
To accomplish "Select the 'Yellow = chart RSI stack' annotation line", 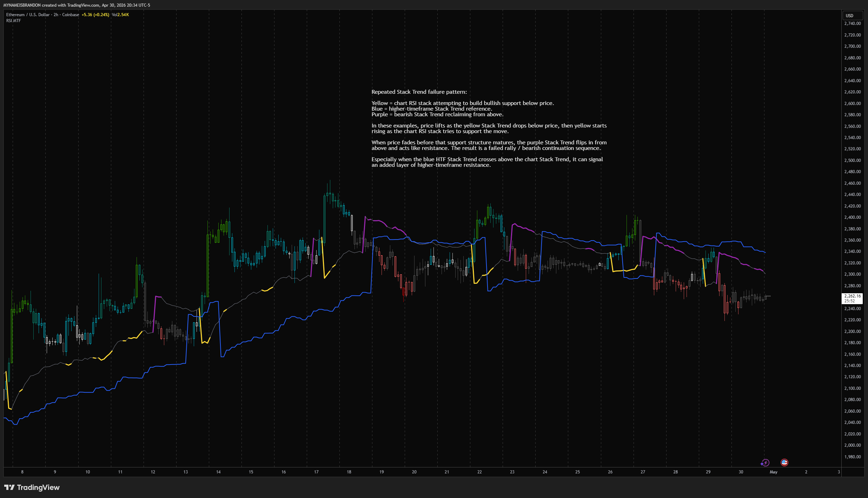I will [463, 103].
